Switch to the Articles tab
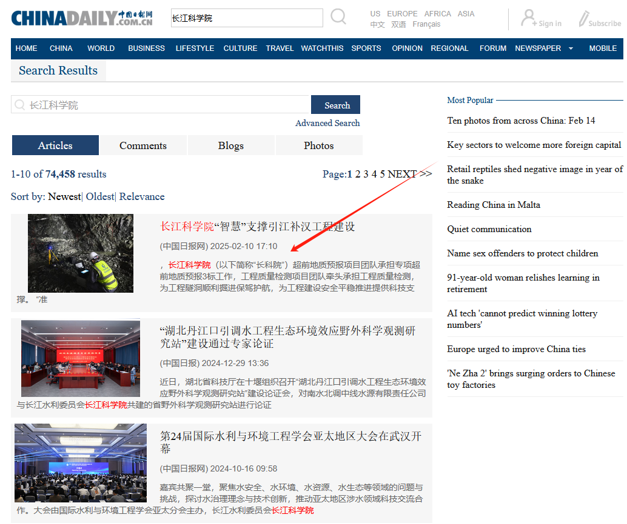 pyautogui.click(x=55, y=145)
